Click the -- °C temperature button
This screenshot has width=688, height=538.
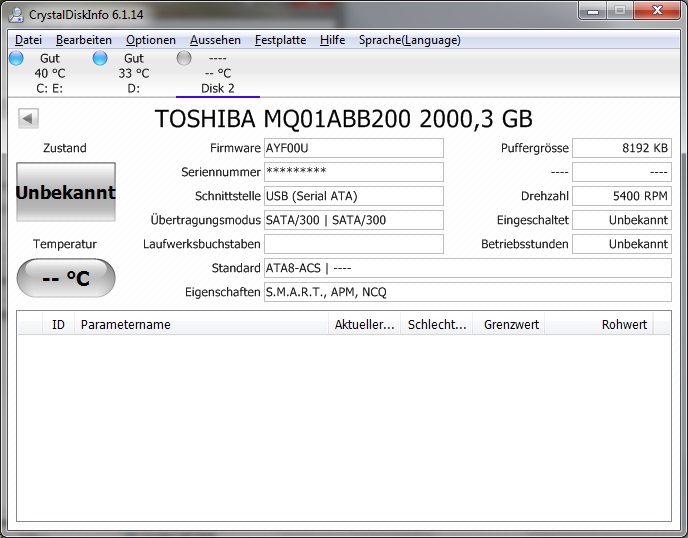point(66,278)
